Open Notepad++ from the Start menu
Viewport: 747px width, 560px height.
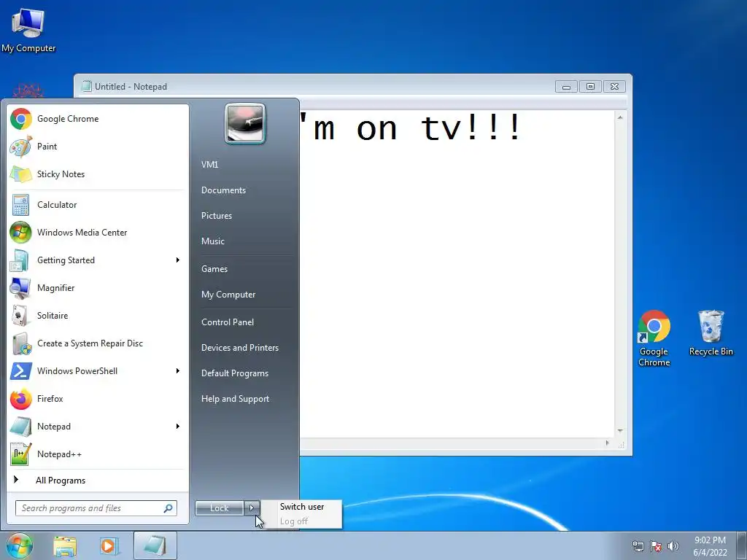pos(97,454)
